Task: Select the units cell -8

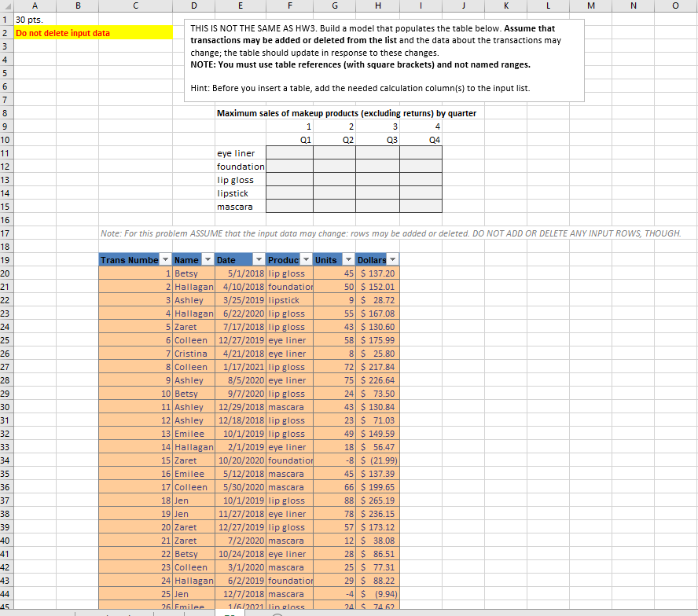Action: [x=335, y=460]
